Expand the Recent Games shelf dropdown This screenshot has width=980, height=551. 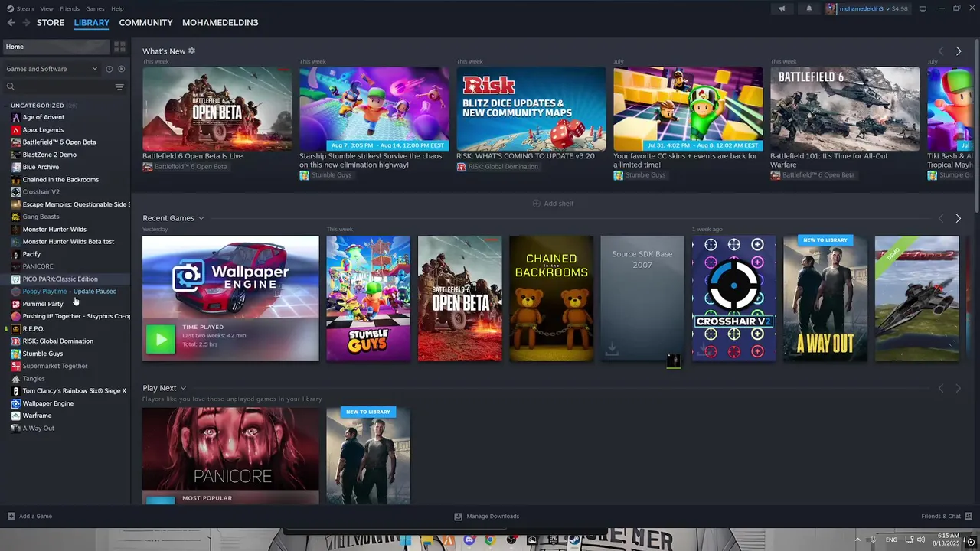[201, 218]
